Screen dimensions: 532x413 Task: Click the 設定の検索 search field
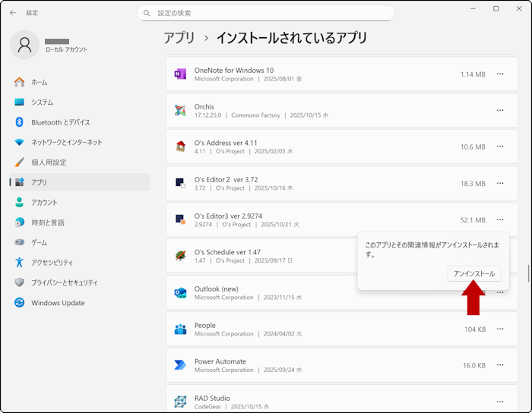266,13
